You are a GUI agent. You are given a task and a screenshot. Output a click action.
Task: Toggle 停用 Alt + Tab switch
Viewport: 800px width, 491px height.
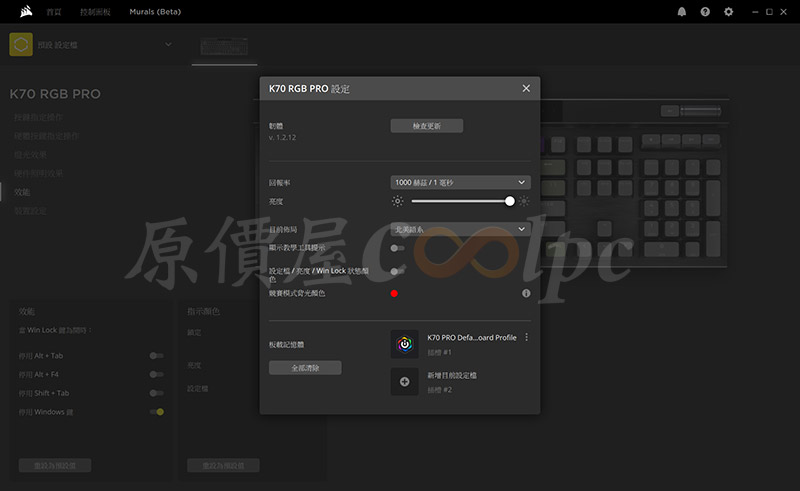point(157,356)
